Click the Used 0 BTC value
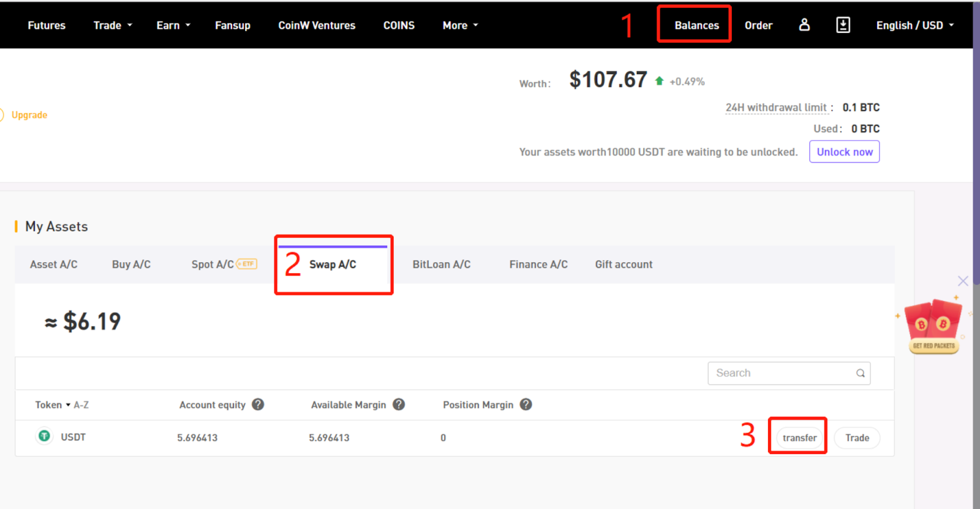The image size is (980, 509). 865,129
